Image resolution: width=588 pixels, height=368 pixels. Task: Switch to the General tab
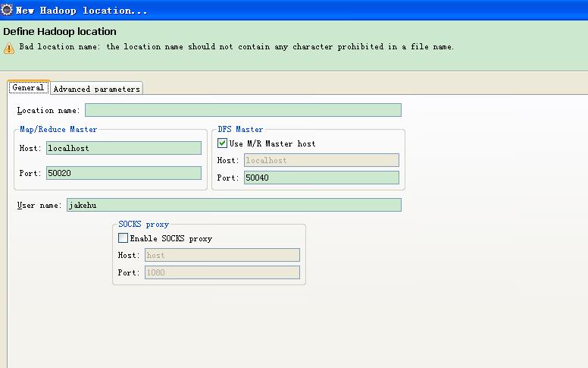29,87
